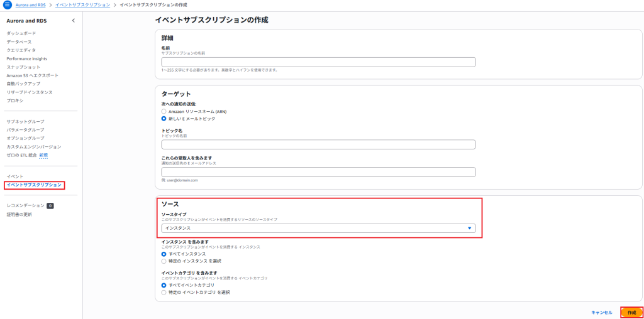Go to スナップショット in the sidebar

click(23, 67)
